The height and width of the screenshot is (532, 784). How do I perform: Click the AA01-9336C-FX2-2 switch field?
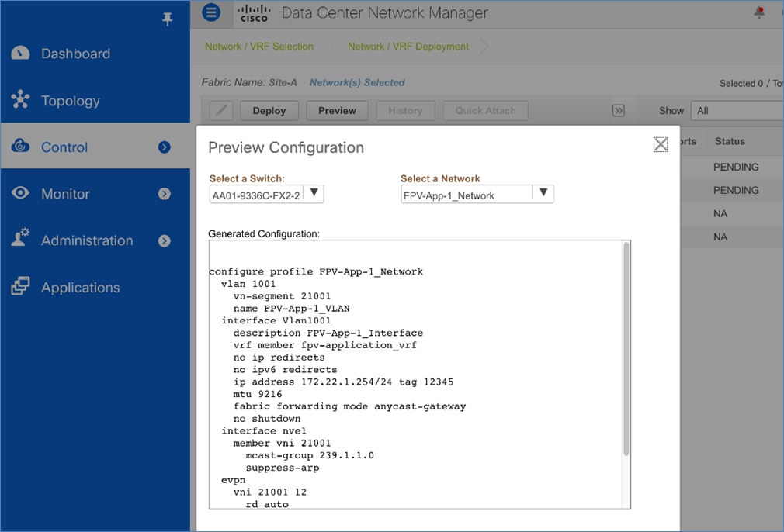tap(266, 194)
